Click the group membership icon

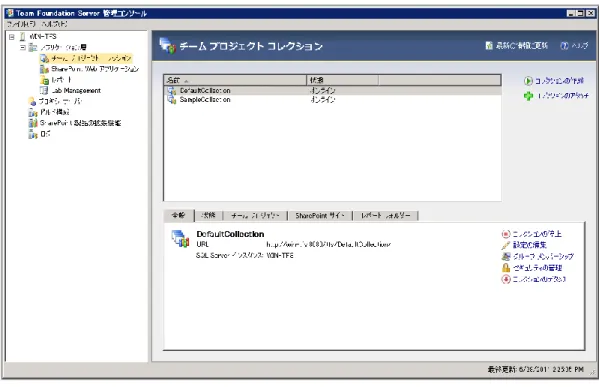(506, 256)
